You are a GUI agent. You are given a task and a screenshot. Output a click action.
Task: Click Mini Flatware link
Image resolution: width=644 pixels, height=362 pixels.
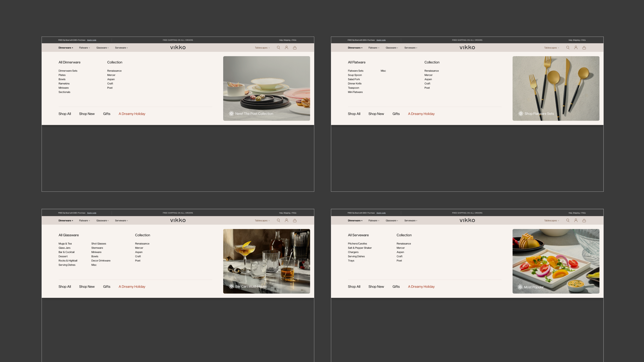click(355, 92)
